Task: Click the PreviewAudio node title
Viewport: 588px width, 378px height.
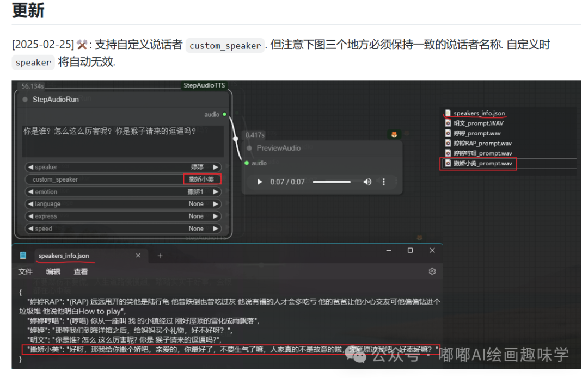Action: [279, 148]
